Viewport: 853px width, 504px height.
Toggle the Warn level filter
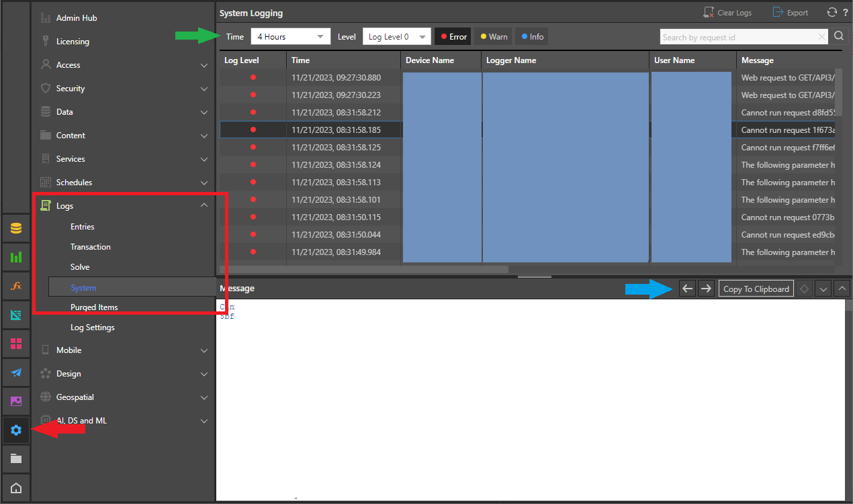[x=494, y=37]
